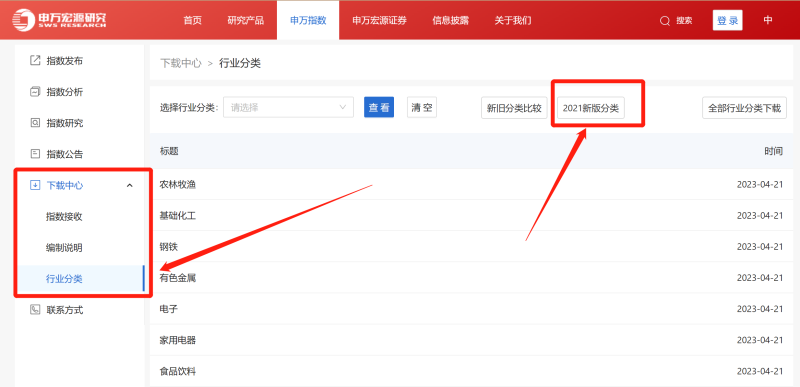Select 行业分类 in the sidebar

81,278
